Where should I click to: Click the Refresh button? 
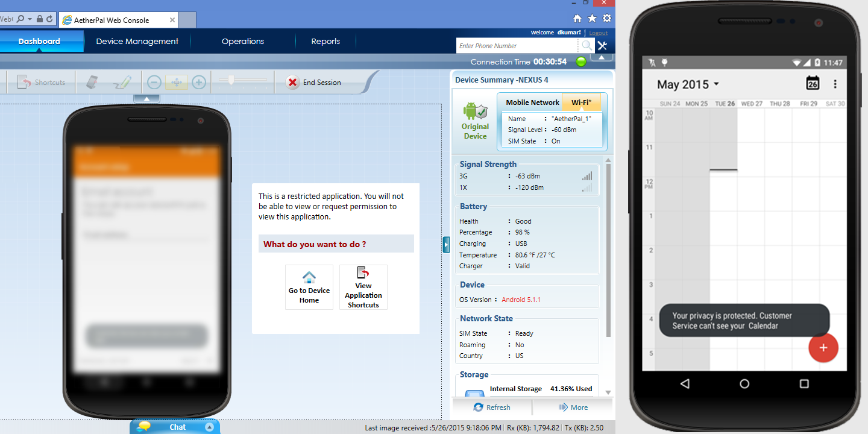coord(492,407)
